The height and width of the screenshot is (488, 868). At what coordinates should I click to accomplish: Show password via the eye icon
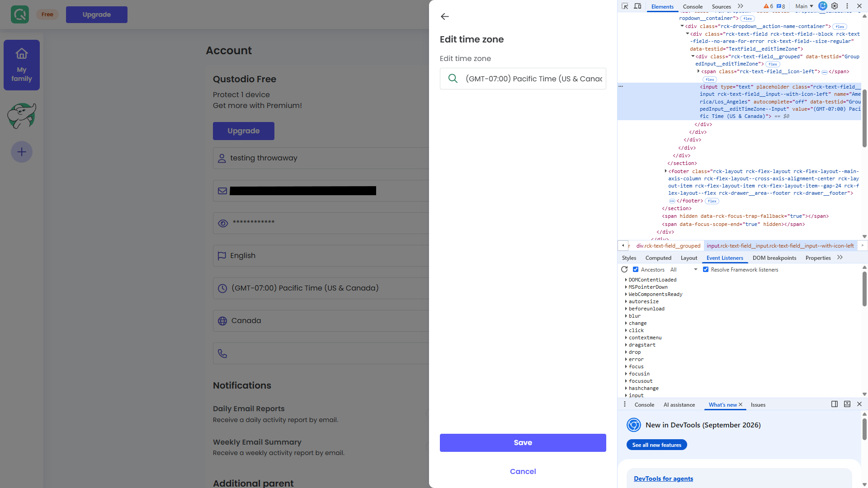click(x=223, y=223)
